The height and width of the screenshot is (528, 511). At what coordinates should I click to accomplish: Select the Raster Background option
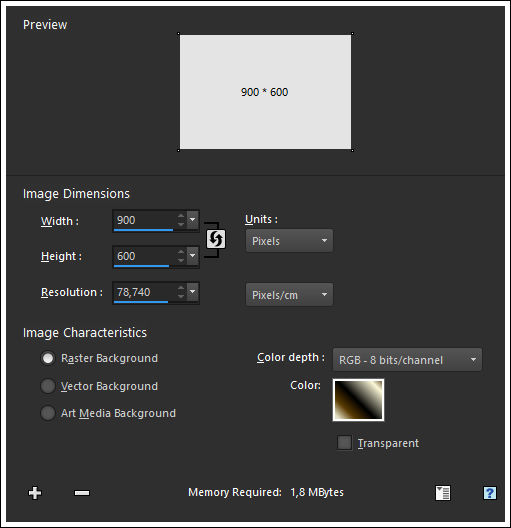coord(48,358)
